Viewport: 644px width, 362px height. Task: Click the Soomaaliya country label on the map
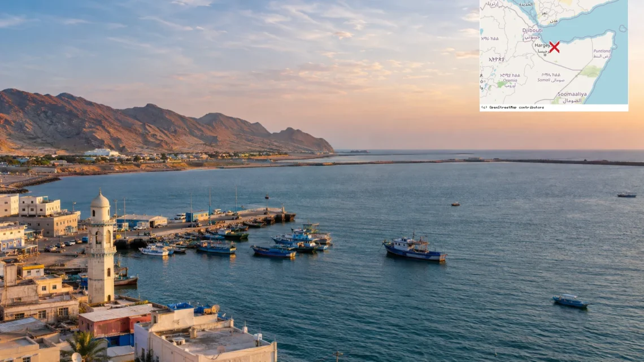click(572, 94)
